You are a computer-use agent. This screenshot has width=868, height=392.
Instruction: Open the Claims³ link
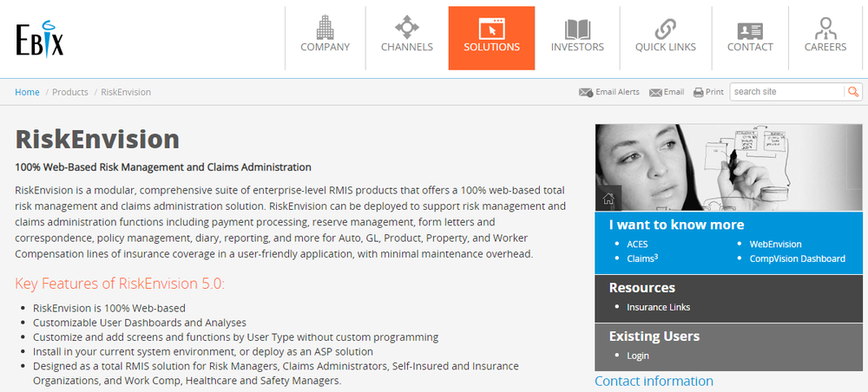[642, 258]
